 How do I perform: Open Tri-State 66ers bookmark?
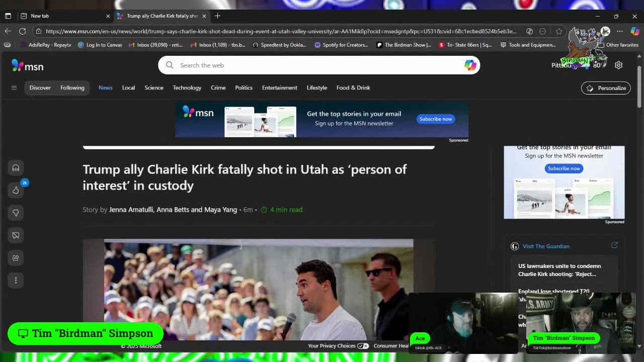[x=465, y=45]
